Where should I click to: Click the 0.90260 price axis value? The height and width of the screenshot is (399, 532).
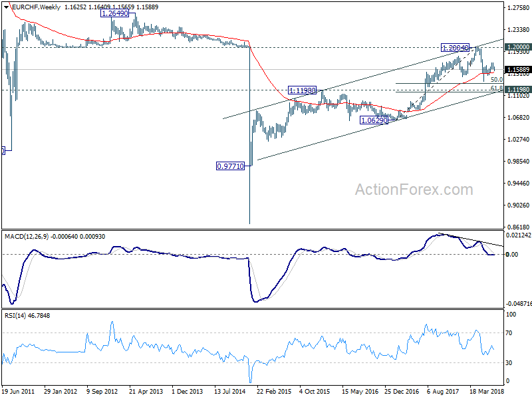pos(518,205)
